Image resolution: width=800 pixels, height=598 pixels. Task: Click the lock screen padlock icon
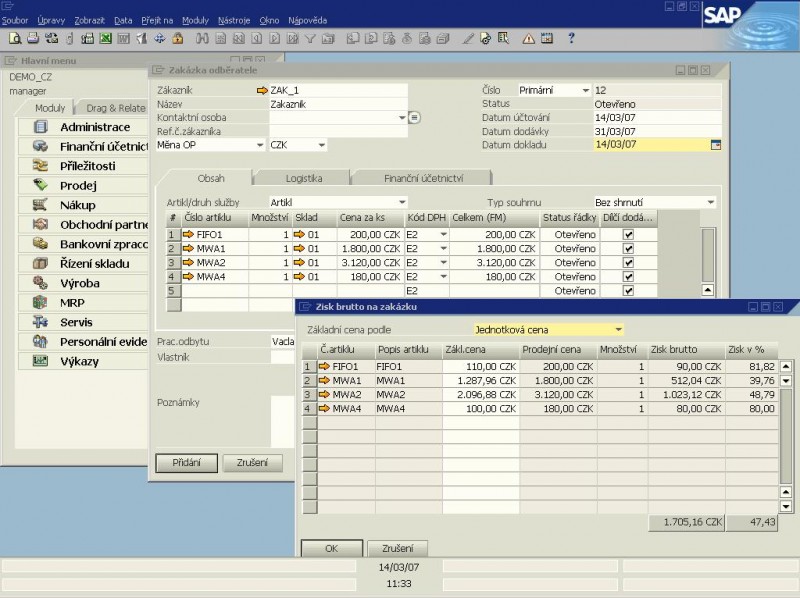pos(177,39)
